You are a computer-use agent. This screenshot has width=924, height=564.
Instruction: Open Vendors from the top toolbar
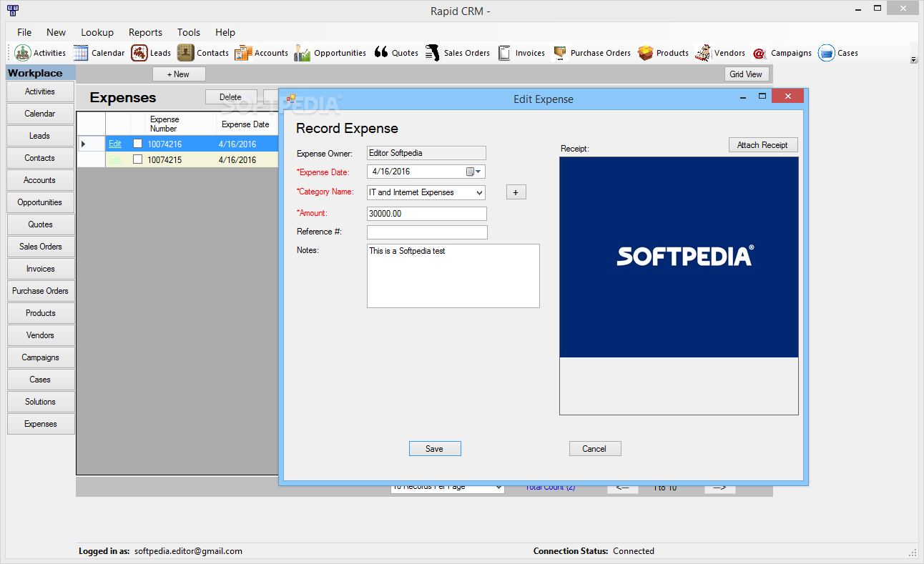click(721, 53)
